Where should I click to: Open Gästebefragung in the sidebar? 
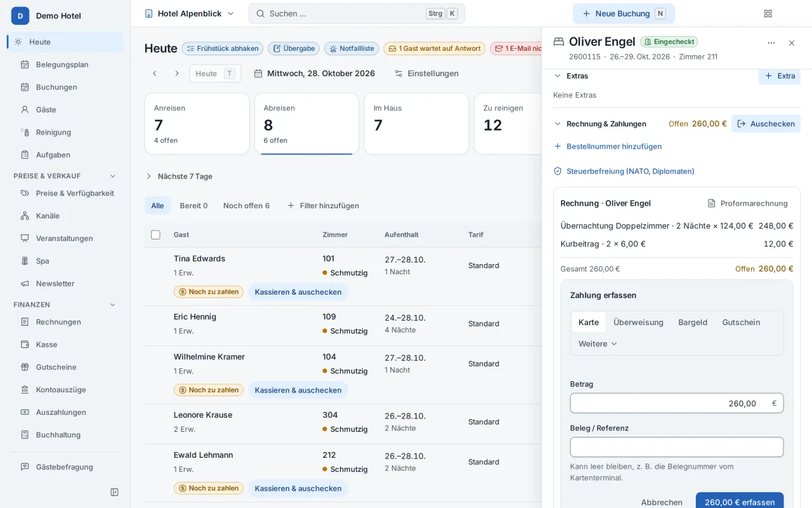click(65, 467)
